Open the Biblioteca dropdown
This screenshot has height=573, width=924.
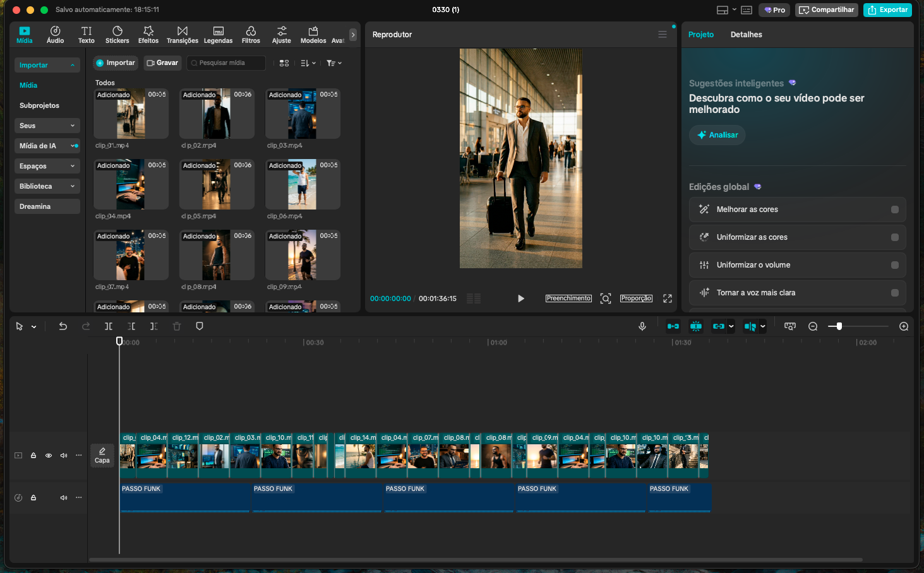[47, 186]
